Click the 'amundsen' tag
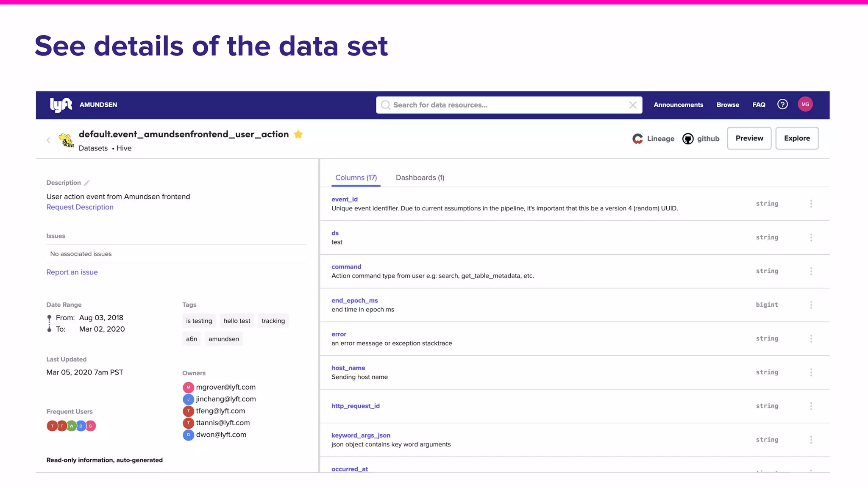This screenshot has height=488, width=868. (224, 339)
